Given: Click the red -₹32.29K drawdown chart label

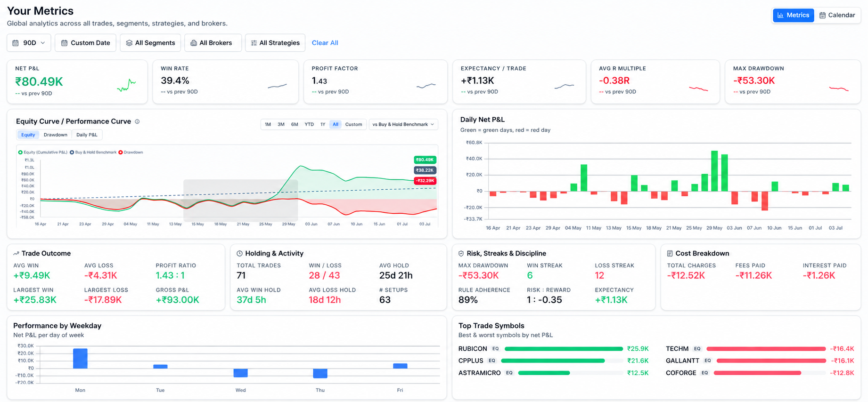Looking at the screenshot, I should (425, 181).
